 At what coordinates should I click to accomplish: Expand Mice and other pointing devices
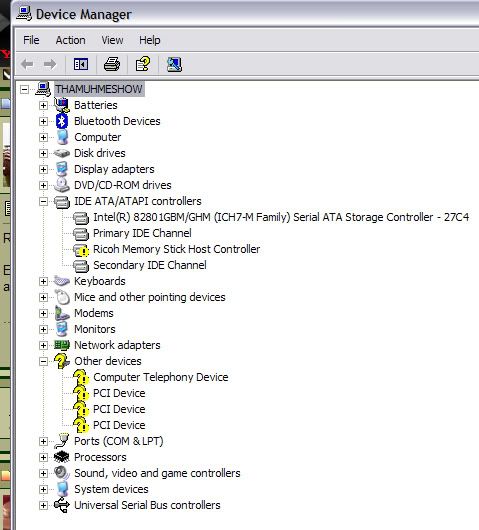pyautogui.click(x=43, y=297)
